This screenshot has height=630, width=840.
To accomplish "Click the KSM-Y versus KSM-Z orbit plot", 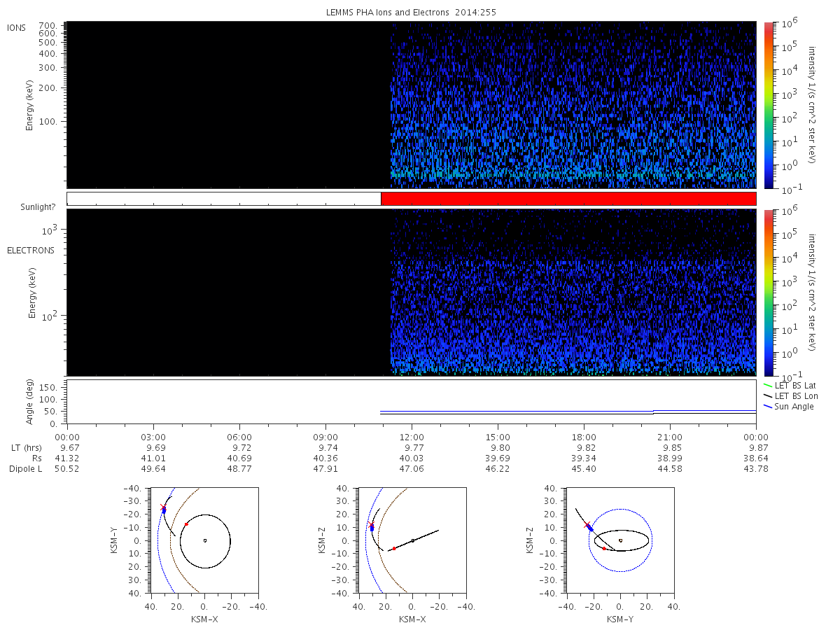I will click(619, 540).
